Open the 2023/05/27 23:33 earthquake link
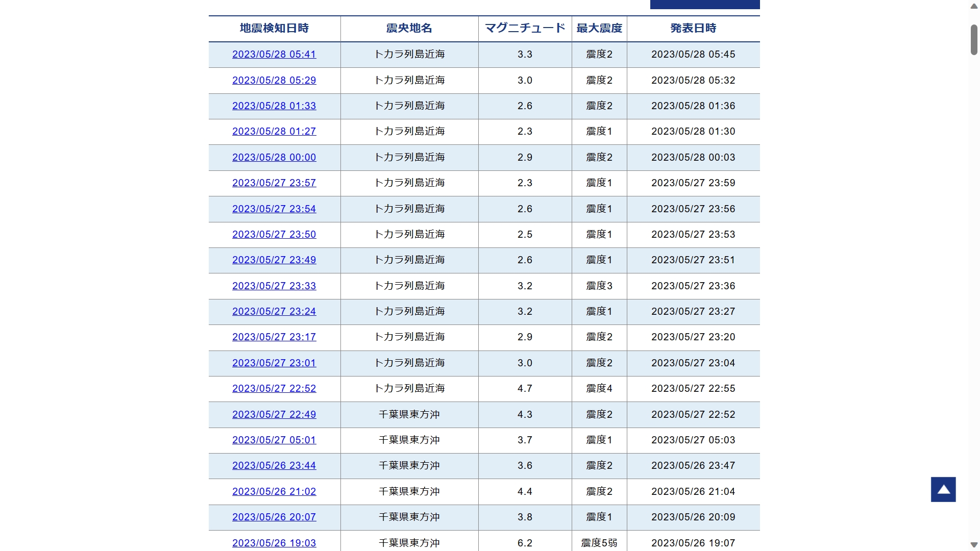Image resolution: width=980 pixels, height=551 pixels. coord(274,286)
